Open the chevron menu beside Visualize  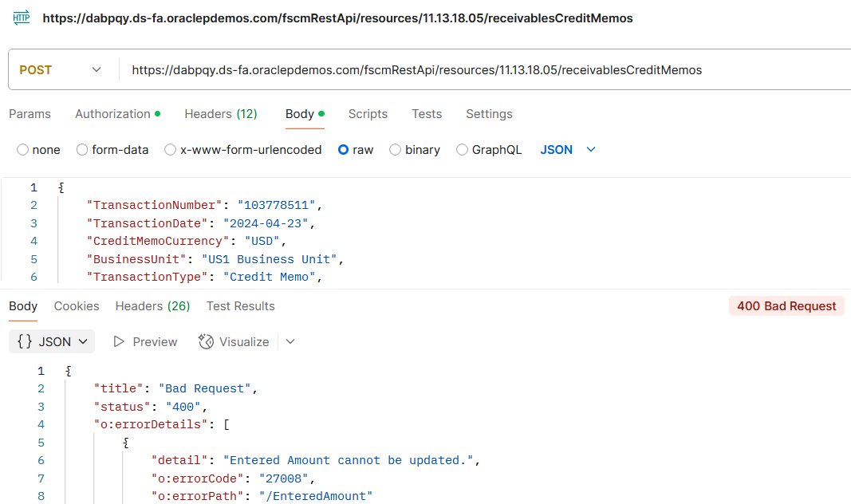(290, 341)
